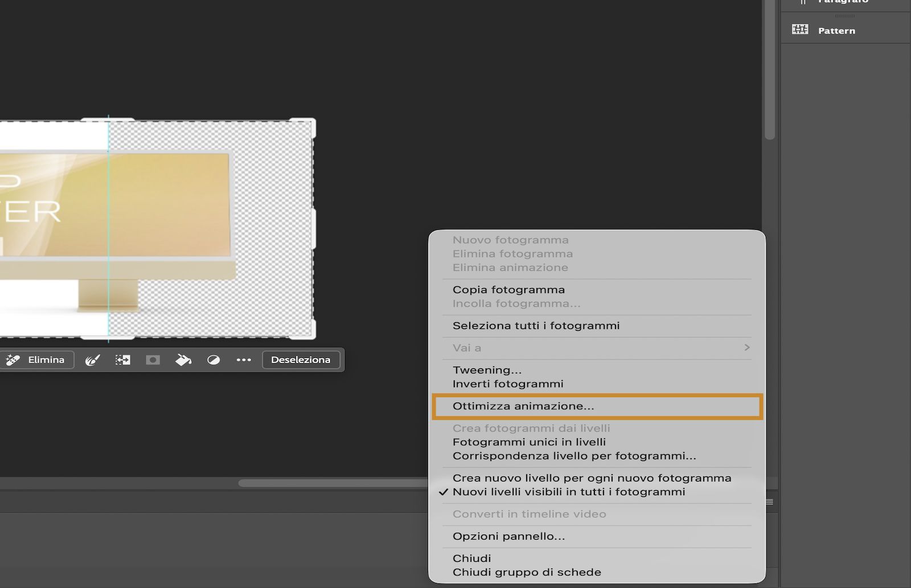Open the panel hamburger menu icon on the right edge
Image resolution: width=911 pixels, height=588 pixels.
pyautogui.click(x=770, y=501)
